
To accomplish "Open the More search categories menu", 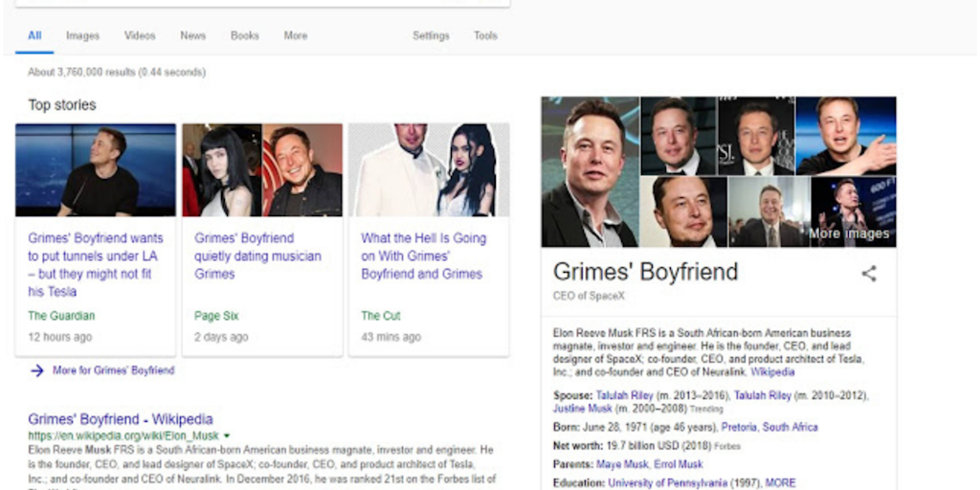I will pyautogui.click(x=295, y=35).
